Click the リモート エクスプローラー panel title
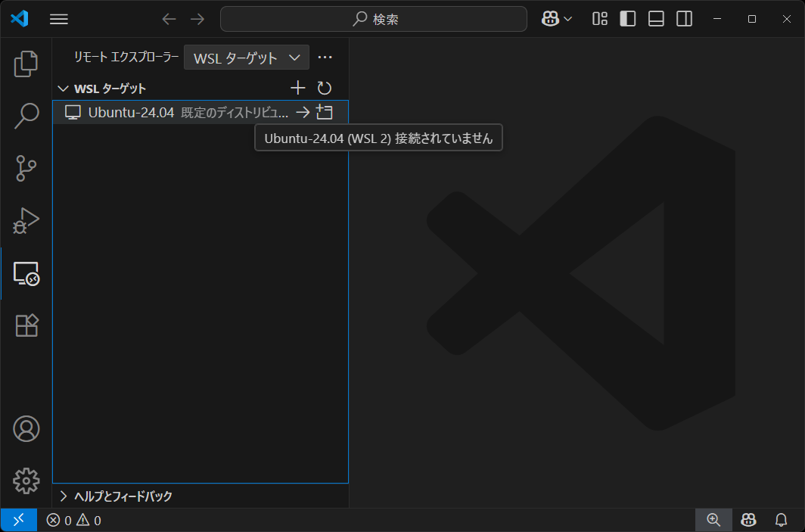 pos(126,57)
